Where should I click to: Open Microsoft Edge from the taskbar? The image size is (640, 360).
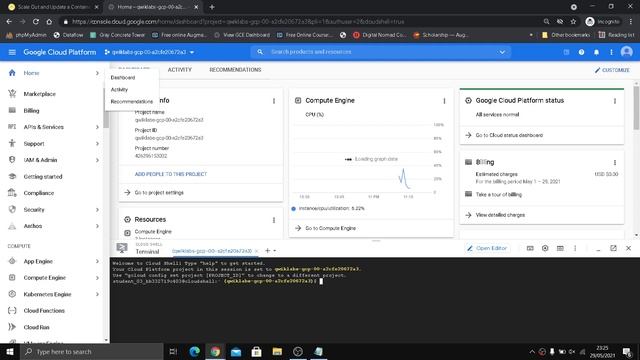pyautogui.click(x=195, y=351)
